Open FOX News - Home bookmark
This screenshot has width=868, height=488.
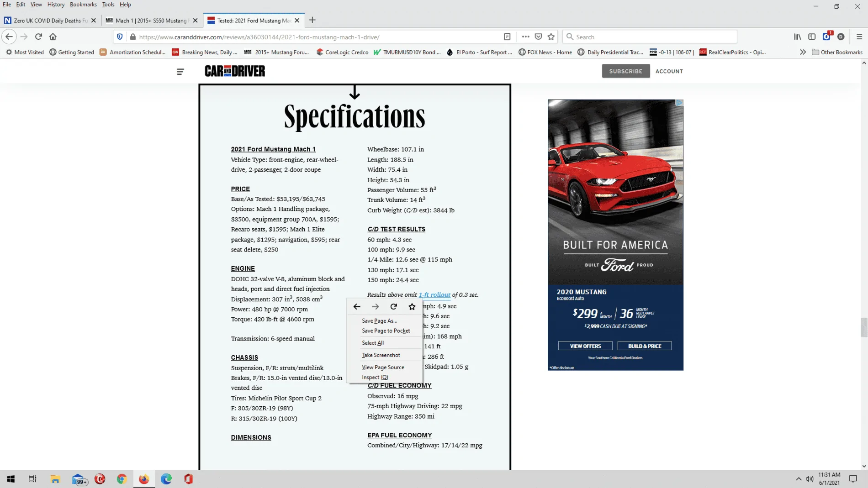545,52
